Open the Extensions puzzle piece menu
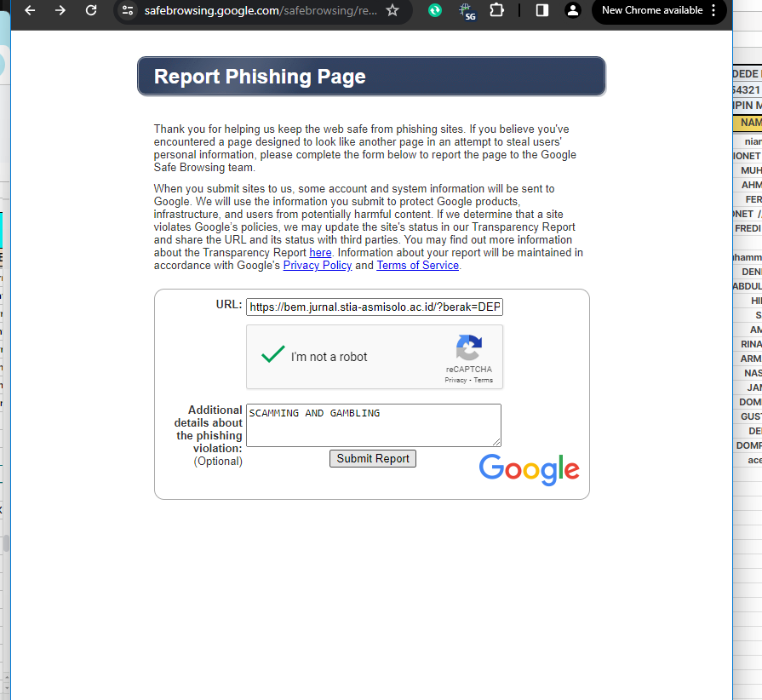Image resolution: width=762 pixels, height=700 pixels. click(496, 10)
